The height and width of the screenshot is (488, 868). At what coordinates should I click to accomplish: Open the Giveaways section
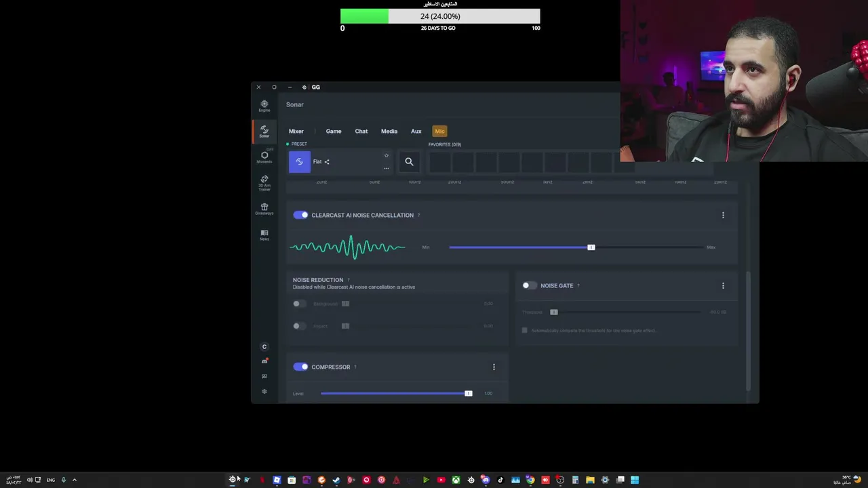[264, 209]
